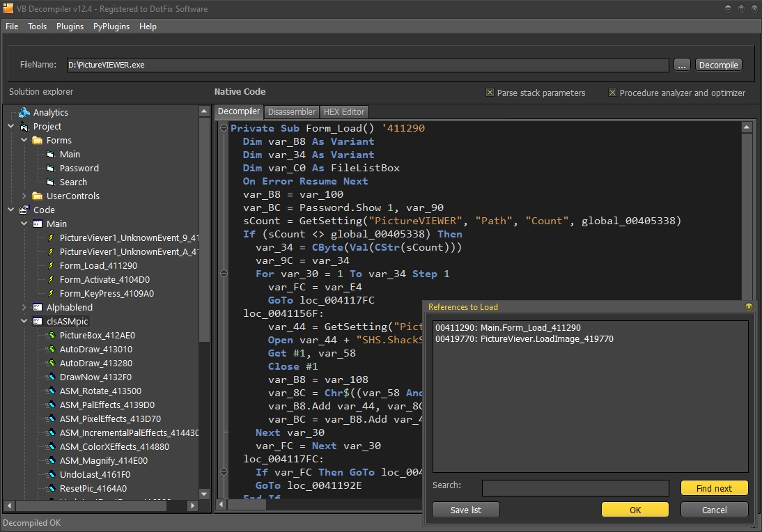Switch to the Disassembler tab
Screen dimensions: 762x532
(x=292, y=111)
